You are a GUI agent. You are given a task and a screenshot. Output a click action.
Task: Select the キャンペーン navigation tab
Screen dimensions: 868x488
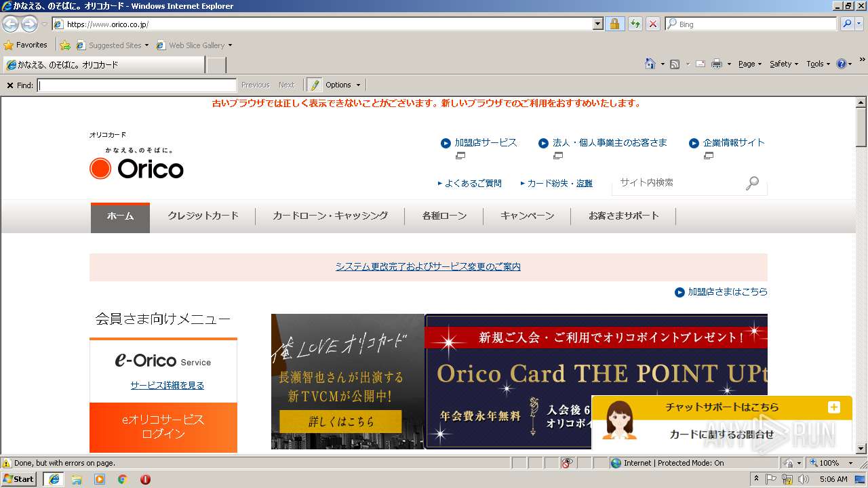[x=527, y=216]
